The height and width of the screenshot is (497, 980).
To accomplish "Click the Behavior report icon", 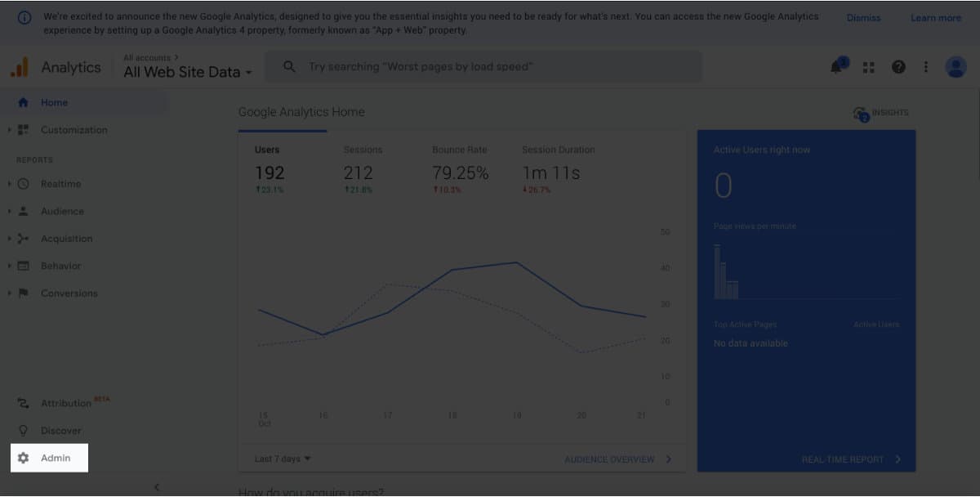I will click(x=24, y=266).
